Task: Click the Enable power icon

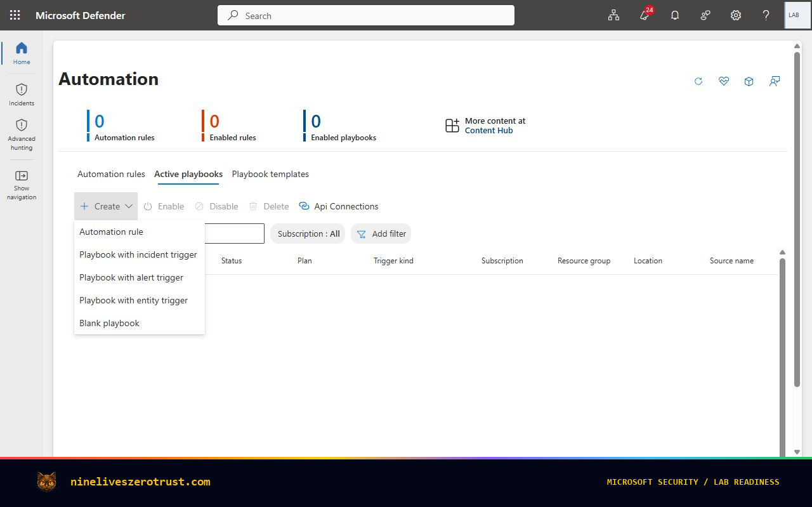Action: [148, 206]
